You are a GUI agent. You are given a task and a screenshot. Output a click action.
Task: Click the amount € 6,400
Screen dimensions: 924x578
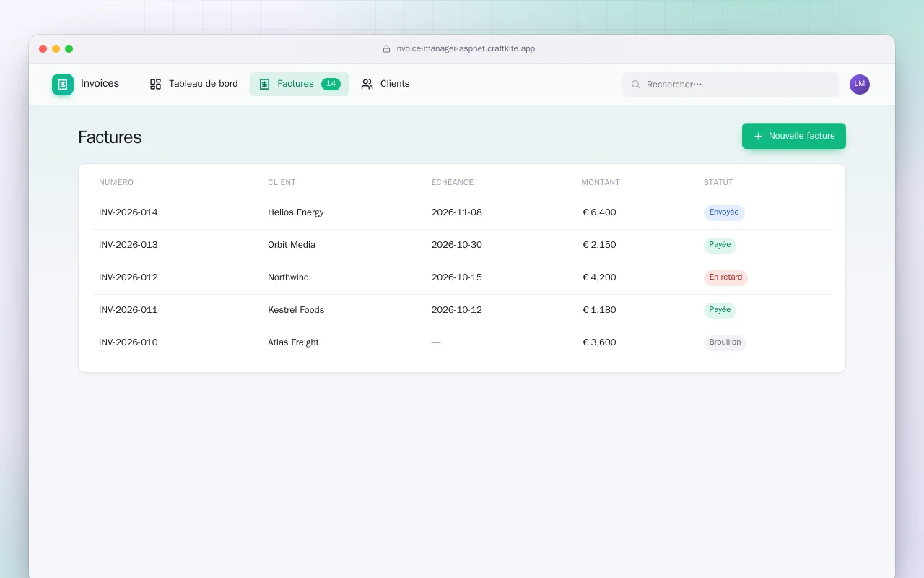pyautogui.click(x=599, y=212)
